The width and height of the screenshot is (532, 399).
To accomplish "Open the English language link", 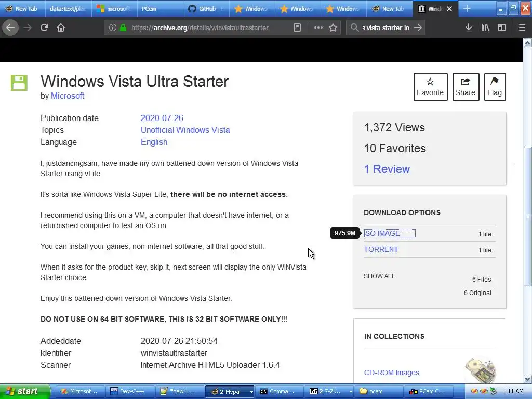I will click(154, 142).
